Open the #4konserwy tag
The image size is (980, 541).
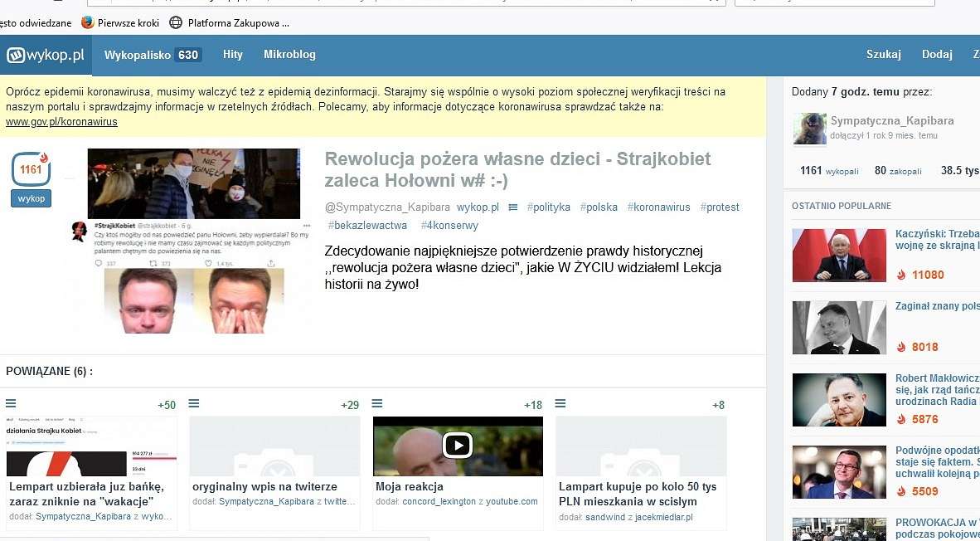coord(449,225)
